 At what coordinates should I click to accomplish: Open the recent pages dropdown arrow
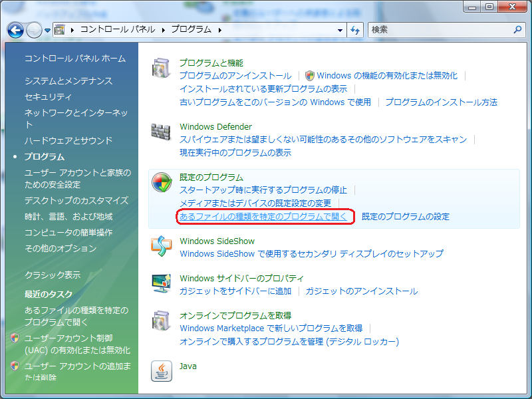(x=48, y=30)
